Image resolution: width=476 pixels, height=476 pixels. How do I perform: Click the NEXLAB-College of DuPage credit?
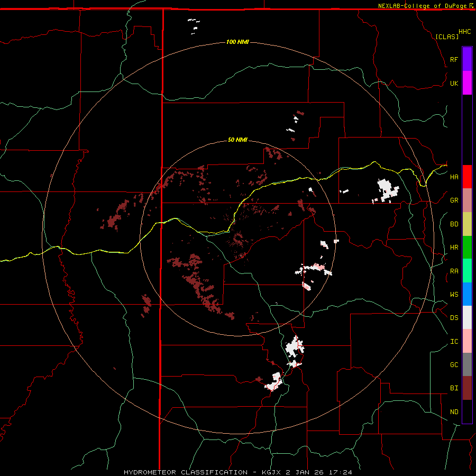[x=422, y=6]
